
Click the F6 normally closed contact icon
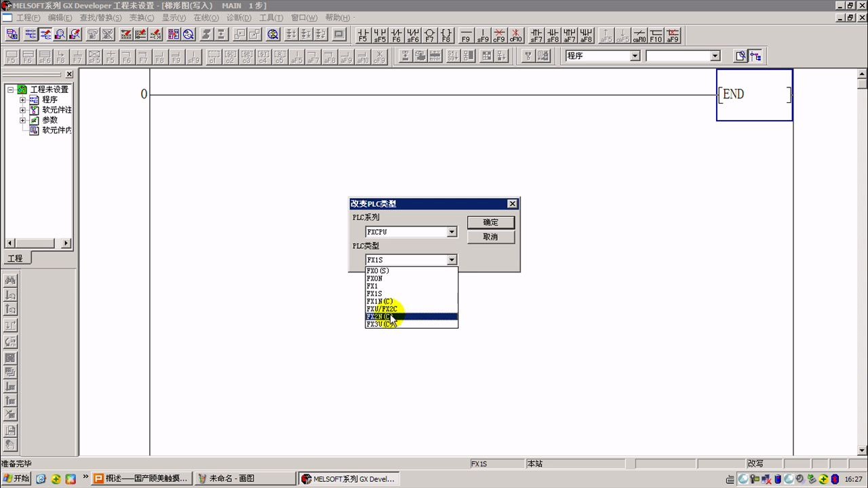396,35
